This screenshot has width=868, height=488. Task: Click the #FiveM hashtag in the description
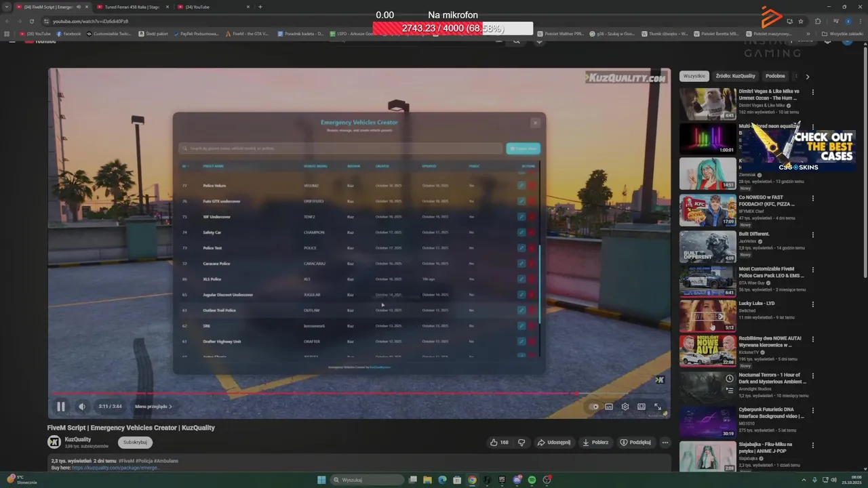tap(127, 461)
